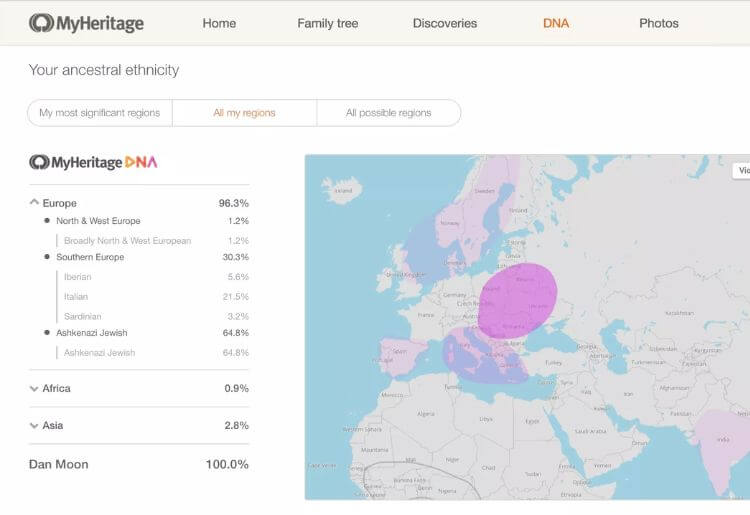Click the MyHeritage logo in header
This screenshot has height=515, width=750.
(86, 23)
